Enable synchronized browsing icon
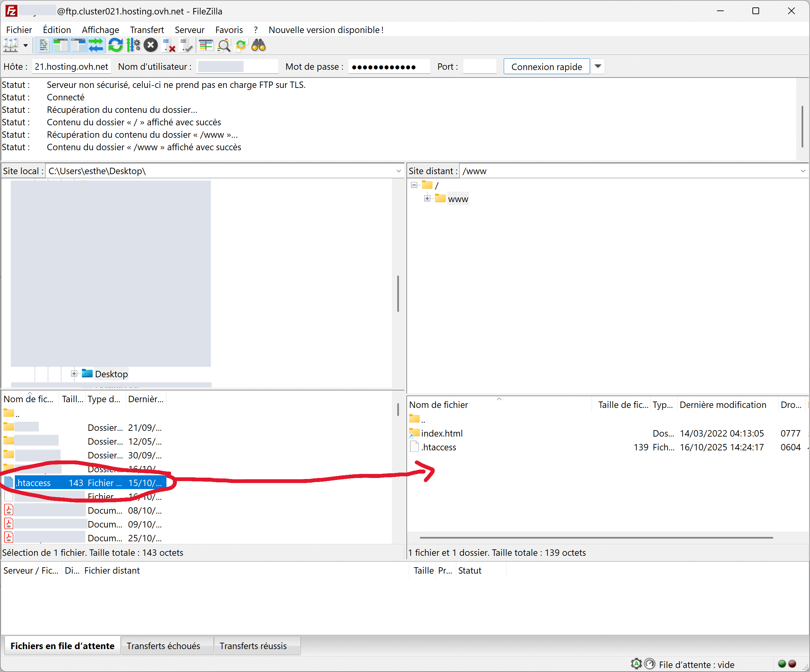 pyautogui.click(x=241, y=45)
